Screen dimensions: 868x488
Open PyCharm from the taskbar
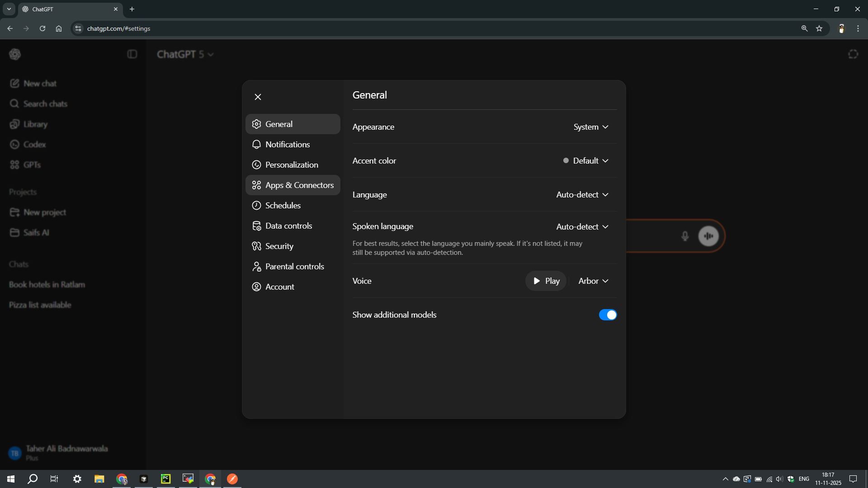[x=166, y=479]
